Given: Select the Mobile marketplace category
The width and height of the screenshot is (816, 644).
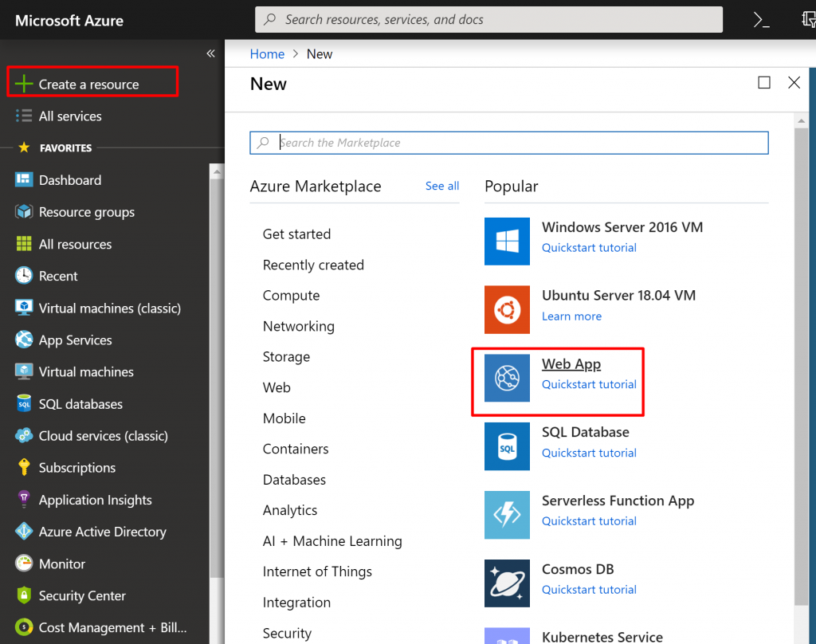Looking at the screenshot, I should (284, 418).
